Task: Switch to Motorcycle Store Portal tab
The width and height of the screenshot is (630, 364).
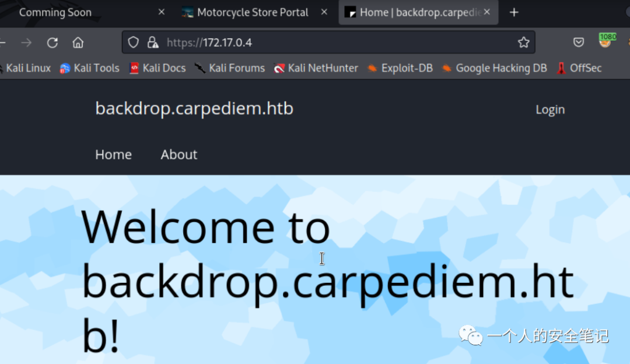Action: click(253, 12)
